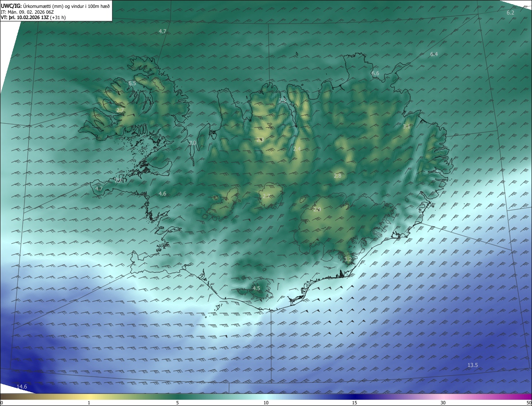Click the 6.4 value label on the map
The height and width of the screenshot is (406, 532).
pyautogui.click(x=434, y=54)
